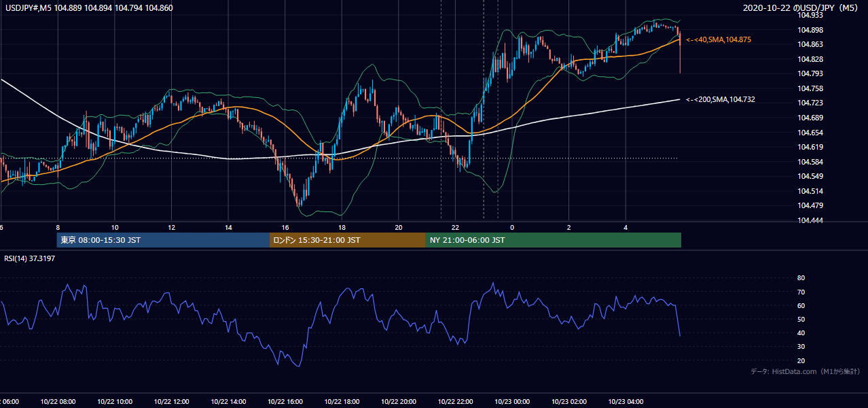This screenshot has height=408, width=868.
Task: Click hour label 14 below the price chart
Action: tap(228, 228)
